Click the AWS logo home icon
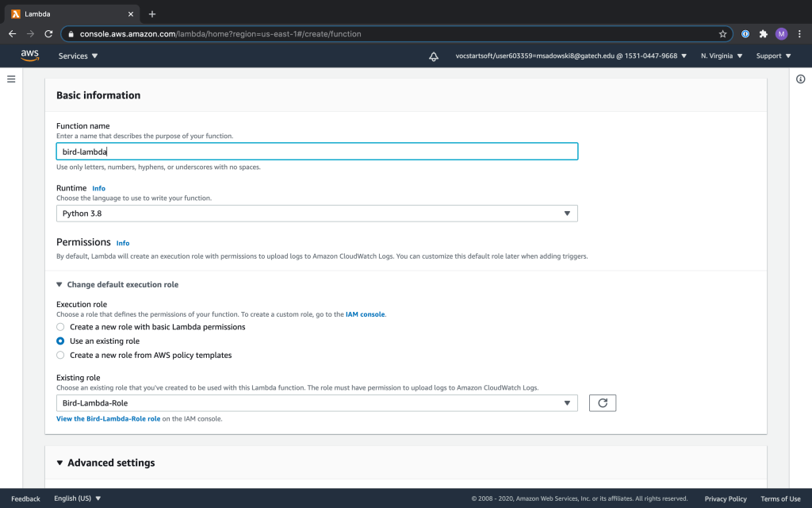Image resolution: width=812 pixels, height=508 pixels. (x=30, y=56)
